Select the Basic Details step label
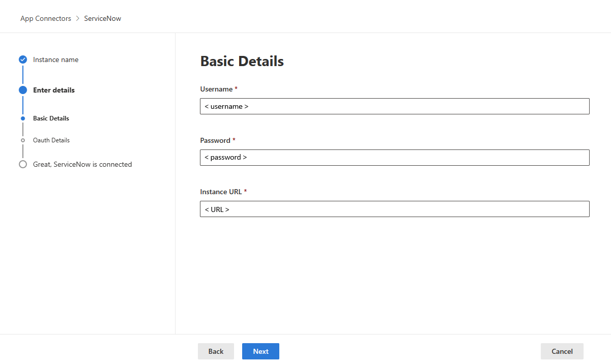 51,118
